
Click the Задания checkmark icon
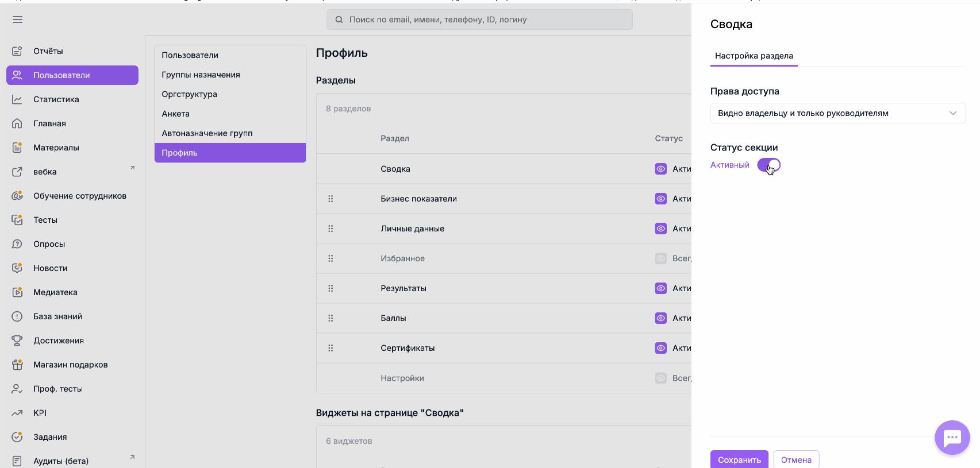(x=17, y=437)
